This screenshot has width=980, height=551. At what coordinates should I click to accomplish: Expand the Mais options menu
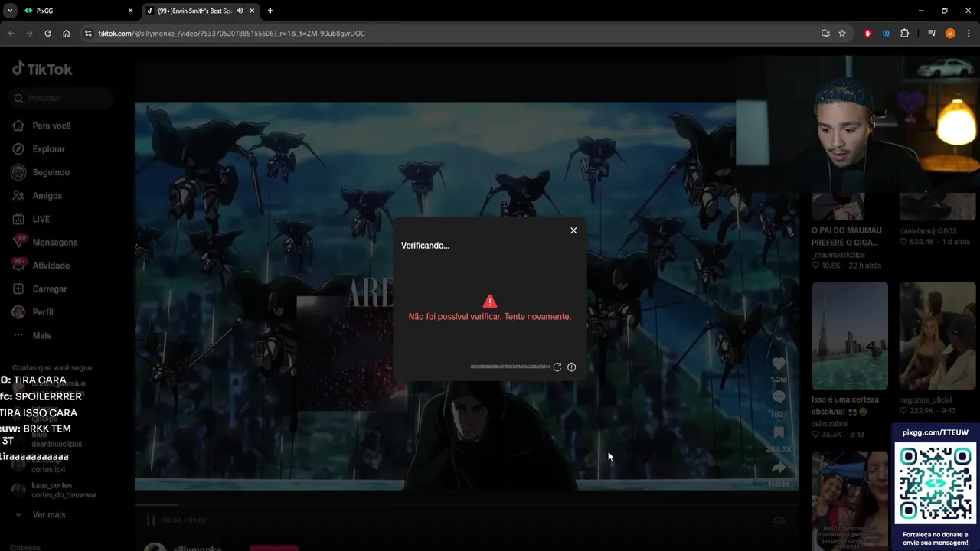pyautogui.click(x=41, y=335)
